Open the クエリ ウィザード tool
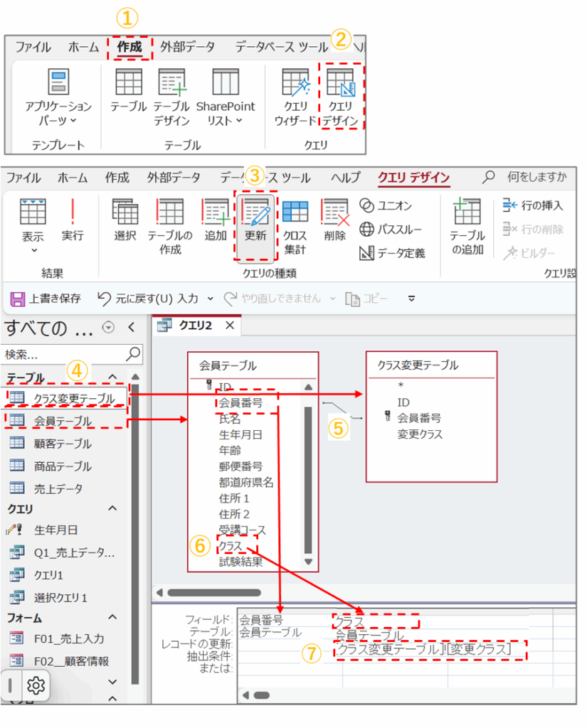 (295, 98)
